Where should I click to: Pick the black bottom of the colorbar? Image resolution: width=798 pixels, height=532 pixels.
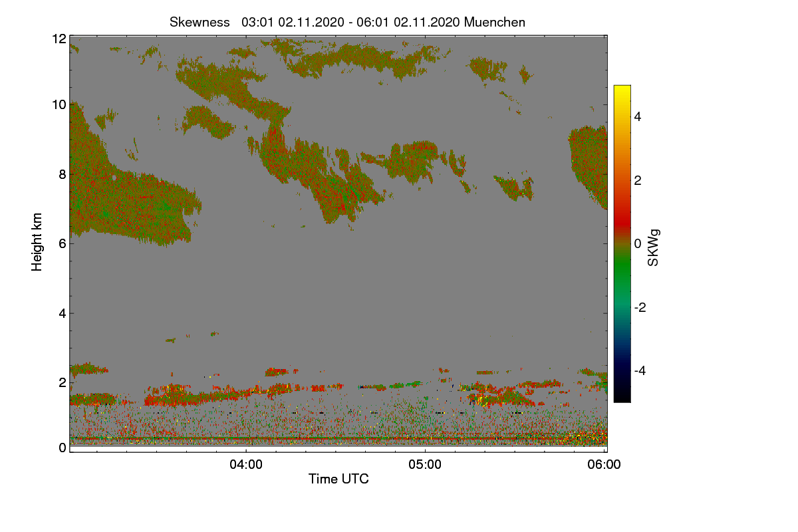(x=622, y=396)
